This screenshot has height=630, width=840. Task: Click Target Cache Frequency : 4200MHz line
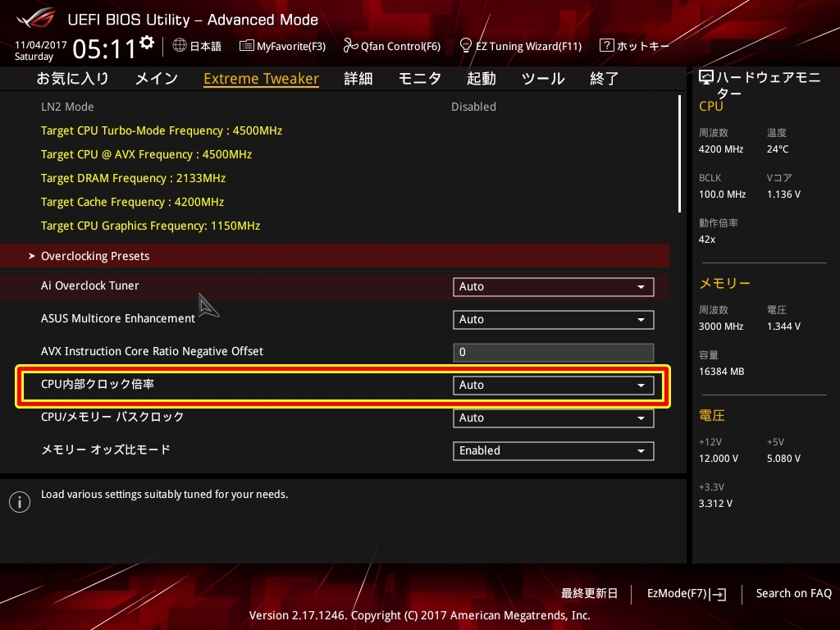point(132,202)
